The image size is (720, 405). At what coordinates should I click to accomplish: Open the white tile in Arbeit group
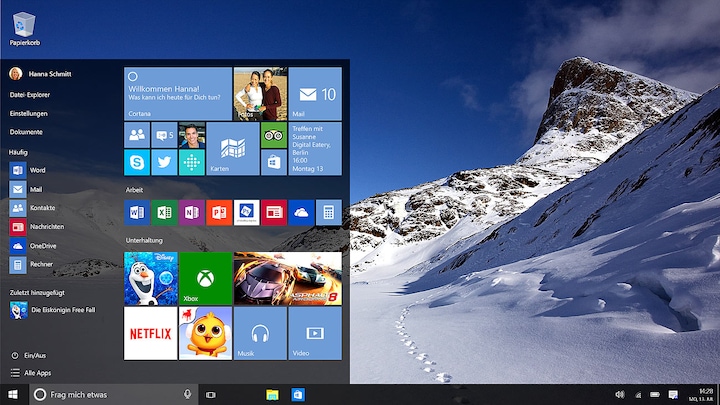pyautogui.click(x=247, y=212)
